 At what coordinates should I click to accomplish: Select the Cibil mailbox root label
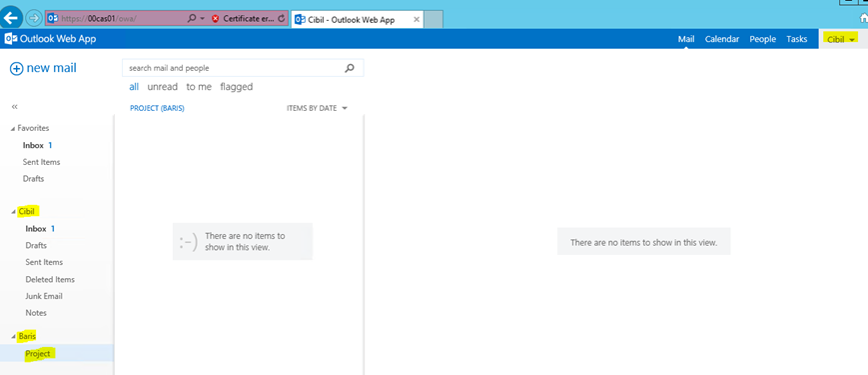click(x=27, y=212)
